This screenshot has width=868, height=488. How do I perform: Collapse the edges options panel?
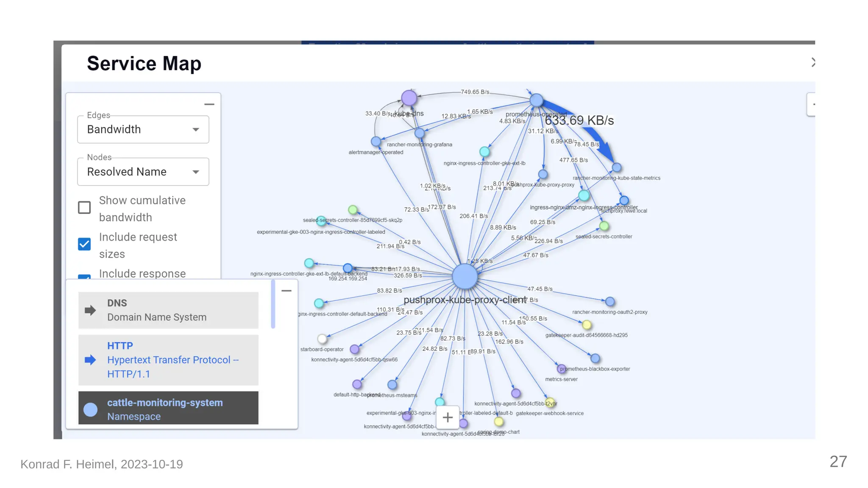[x=209, y=104]
